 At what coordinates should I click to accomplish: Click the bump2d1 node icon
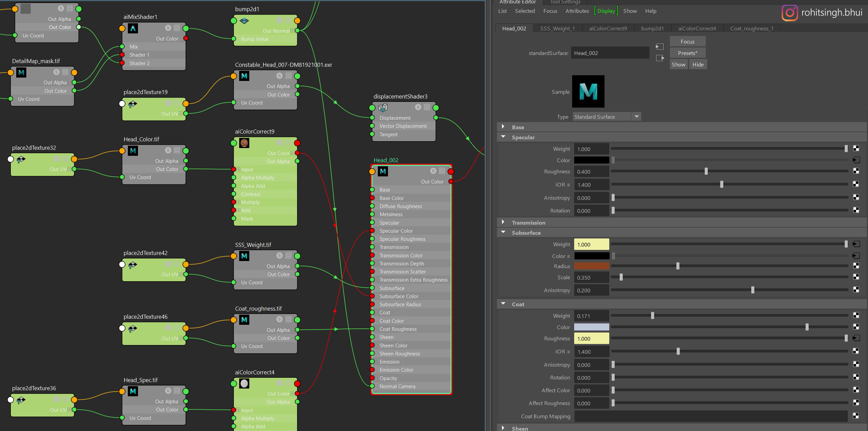(x=244, y=21)
